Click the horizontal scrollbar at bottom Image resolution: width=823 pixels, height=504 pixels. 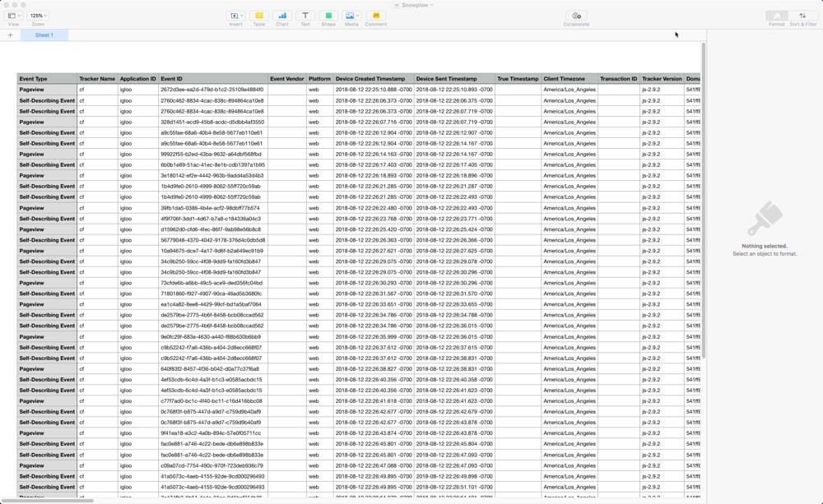tap(47, 501)
